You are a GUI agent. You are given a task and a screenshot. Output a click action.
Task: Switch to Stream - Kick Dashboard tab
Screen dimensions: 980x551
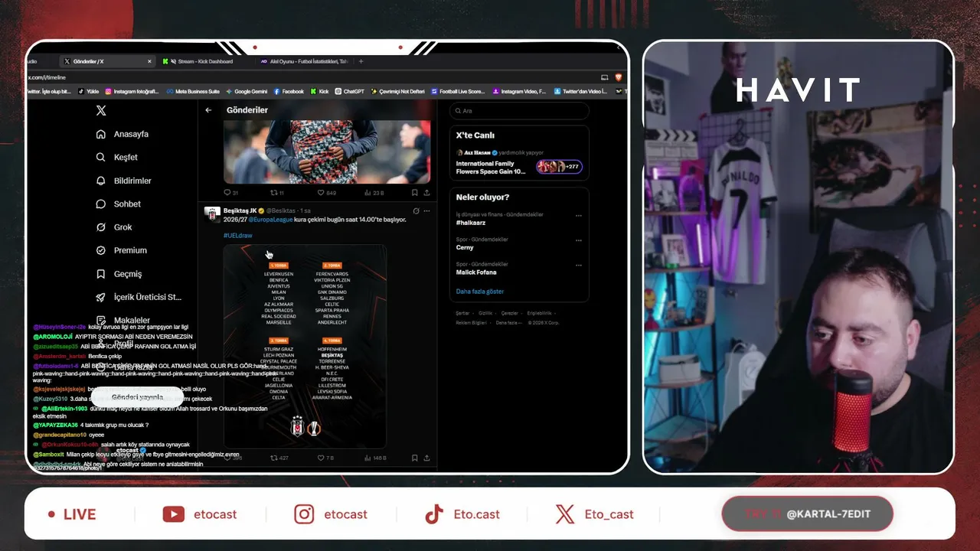(204, 61)
